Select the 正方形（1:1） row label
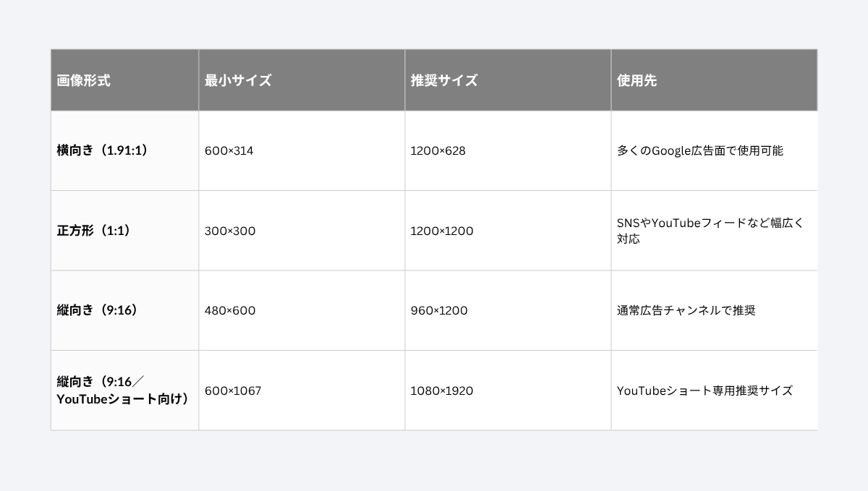Image resolution: width=868 pixels, height=491 pixels. [x=124, y=231]
